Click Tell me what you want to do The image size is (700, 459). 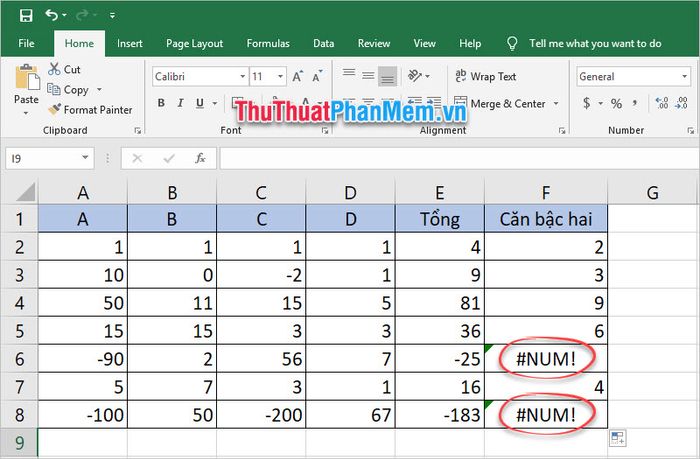595,43
